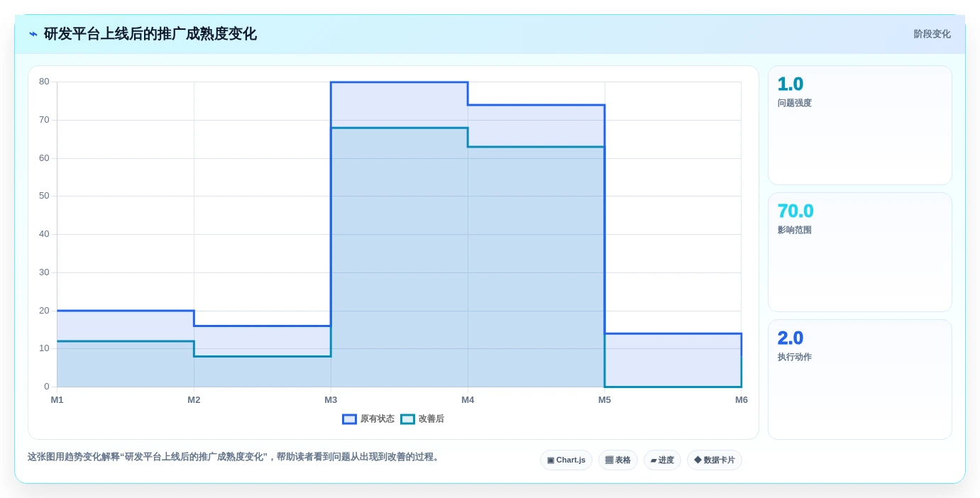Open the 执行动作 2.0 card
The width and height of the screenshot is (980, 498).
coord(860,380)
